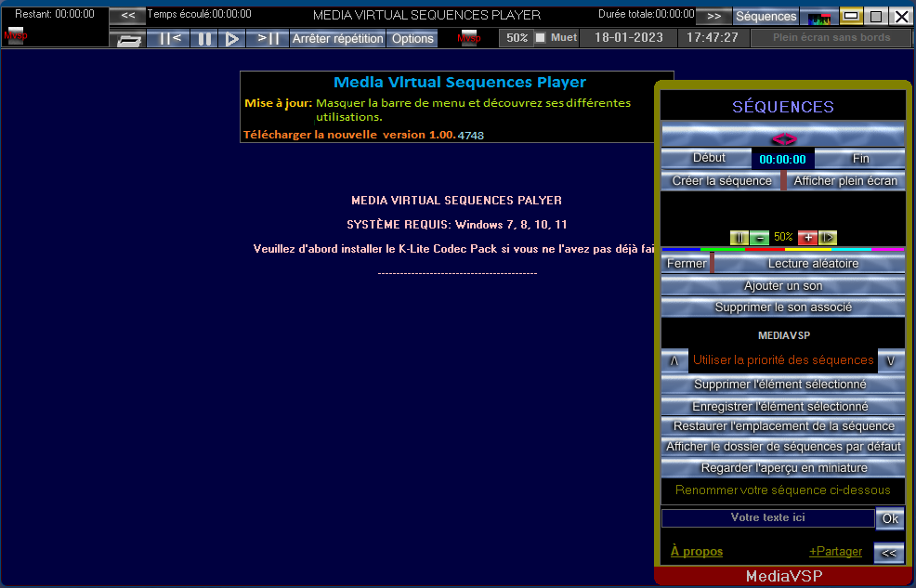Skip to next track in toolbar

268,38
